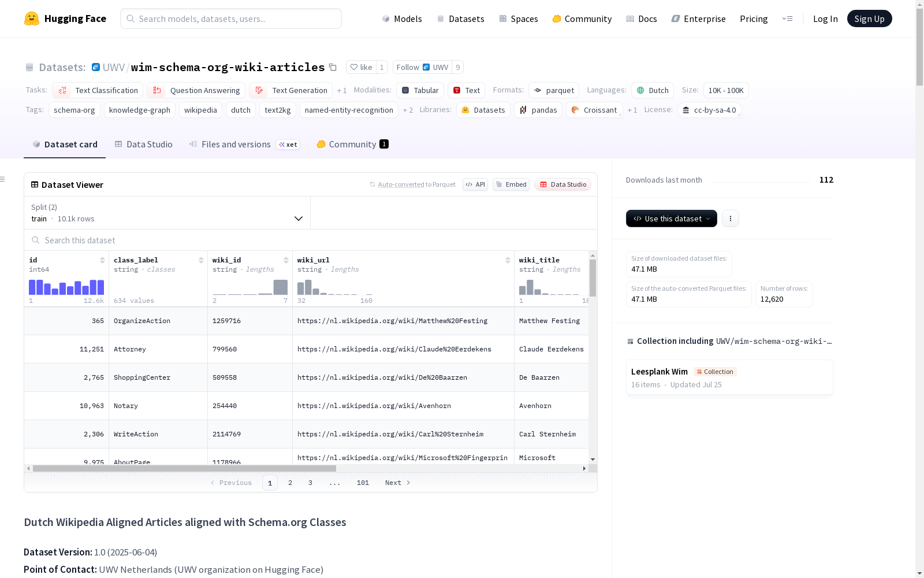Filter by Dutch language tag
Image resolution: width=924 pixels, height=578 pixels.
(653, 90)
